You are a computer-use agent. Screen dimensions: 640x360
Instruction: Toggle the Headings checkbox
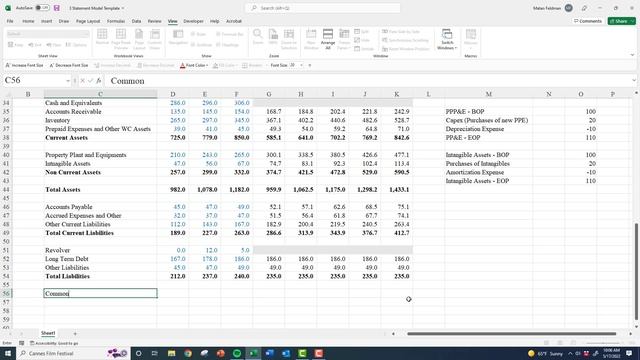click(228, 45)
